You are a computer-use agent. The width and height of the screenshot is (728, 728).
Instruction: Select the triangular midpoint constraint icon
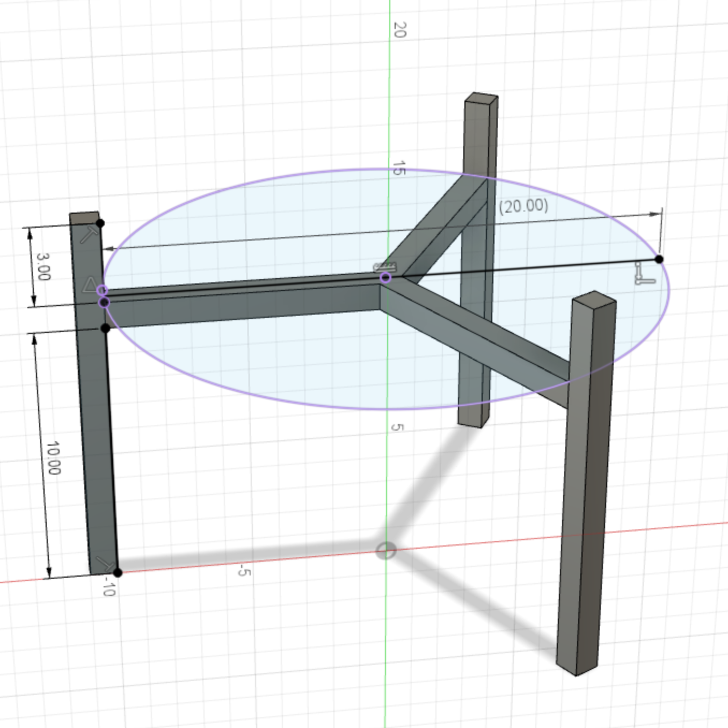[x=90, y=285]
